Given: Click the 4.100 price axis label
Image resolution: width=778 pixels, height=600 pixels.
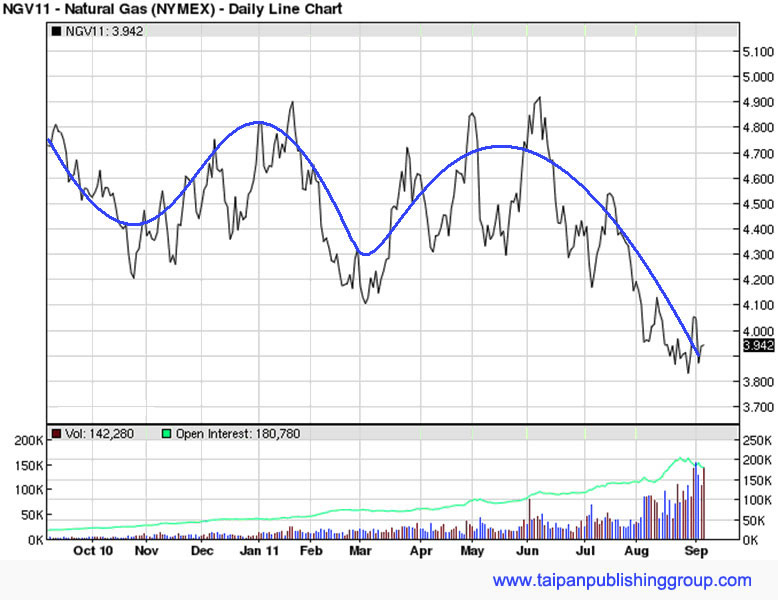Looking at the screenshot, I should pos(758,305).
